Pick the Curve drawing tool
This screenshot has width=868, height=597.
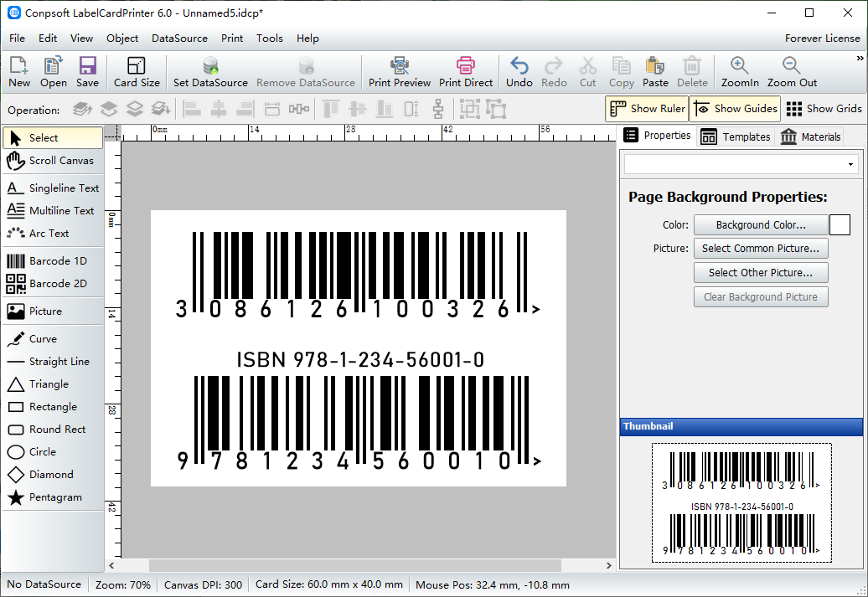click(x=53, y=338)
